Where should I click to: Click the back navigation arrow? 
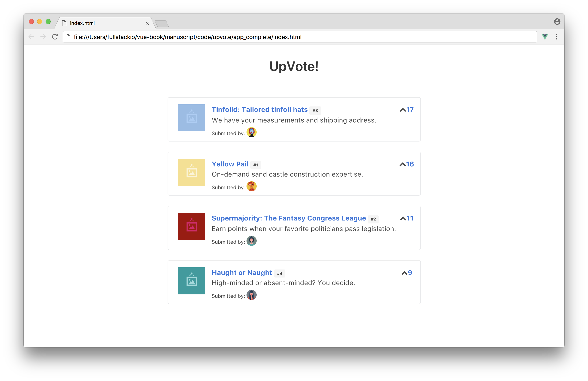coord(31,37)
